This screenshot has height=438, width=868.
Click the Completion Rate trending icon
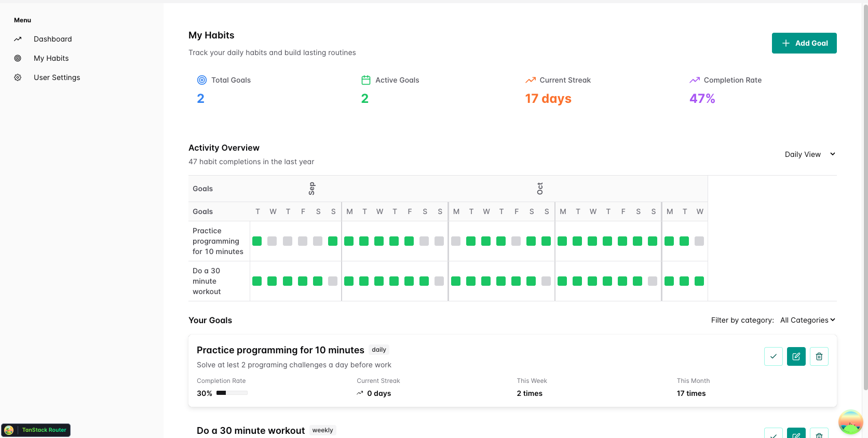tap(695, 80)
